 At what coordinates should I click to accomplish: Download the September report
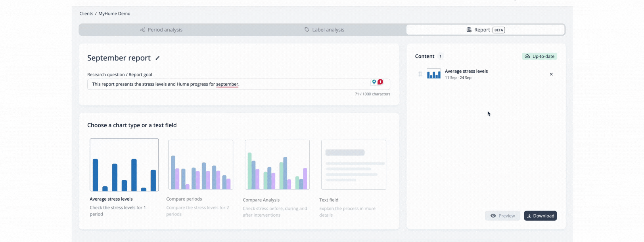(540, 216)
